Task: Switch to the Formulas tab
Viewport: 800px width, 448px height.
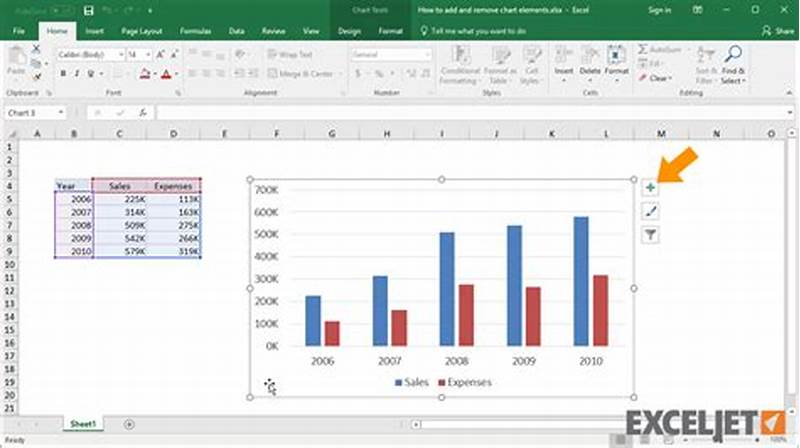Action: click(x=195, y=31)
